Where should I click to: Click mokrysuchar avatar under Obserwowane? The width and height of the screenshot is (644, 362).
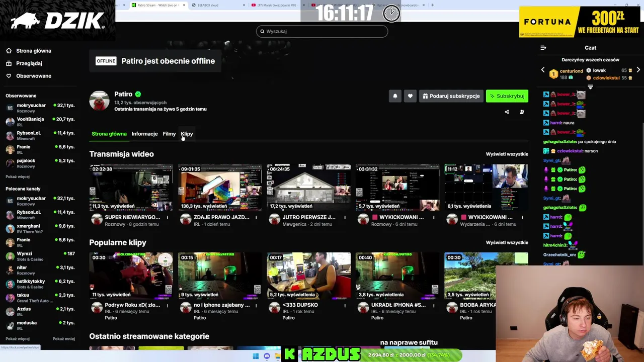point(10,108)
